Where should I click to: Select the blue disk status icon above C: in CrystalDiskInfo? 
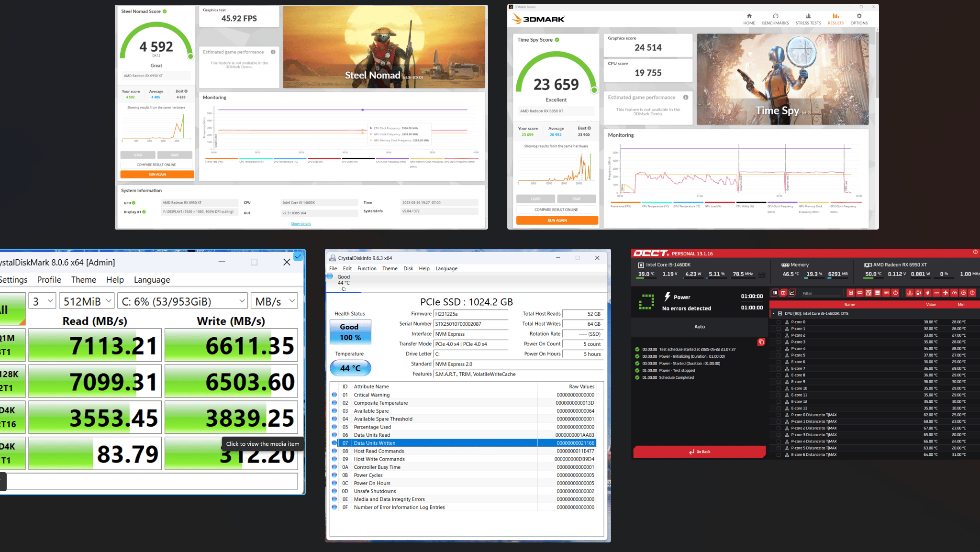click(x=330, y=276)
